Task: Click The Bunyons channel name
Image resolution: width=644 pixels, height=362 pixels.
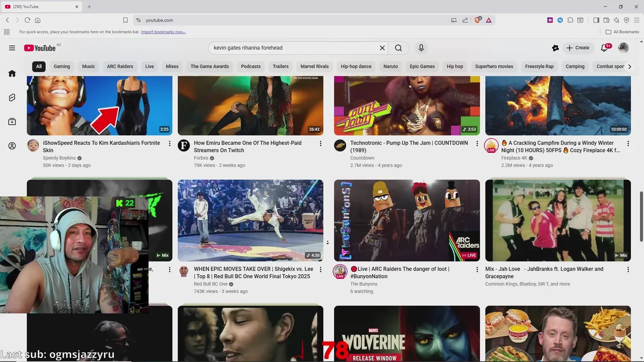Action: [x=364, y=284]
